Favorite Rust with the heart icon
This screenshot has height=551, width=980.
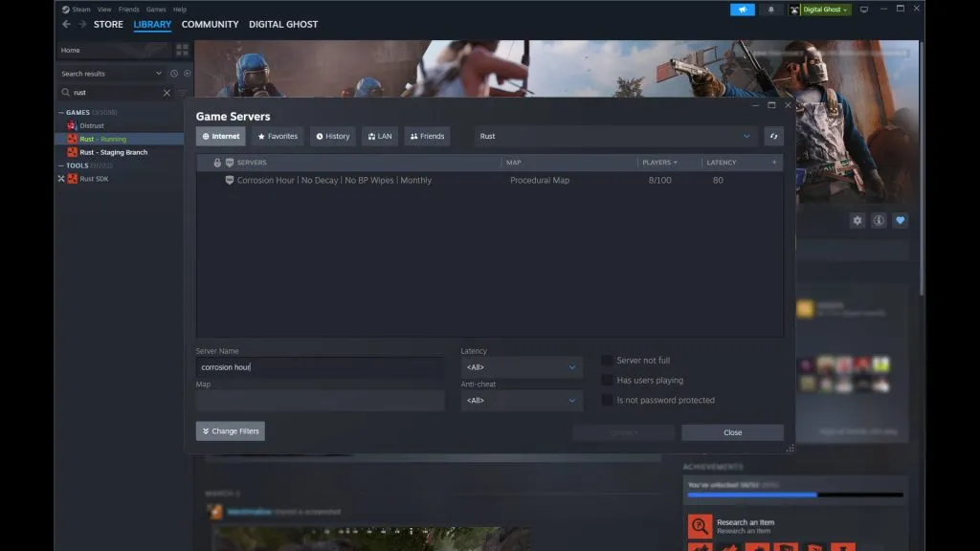900,221
